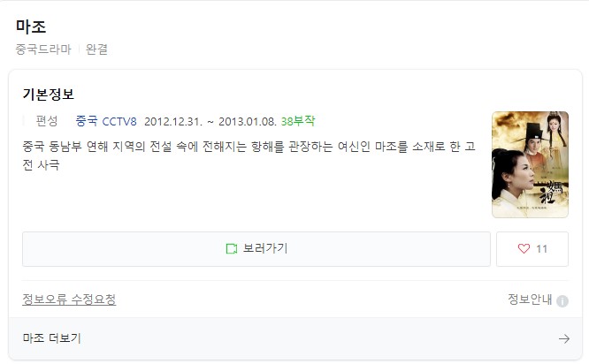Click the right arrow icon in 마조 더보기 row
Image resolution: width=589 pixels, height=364 pixels.
(564, 339)
